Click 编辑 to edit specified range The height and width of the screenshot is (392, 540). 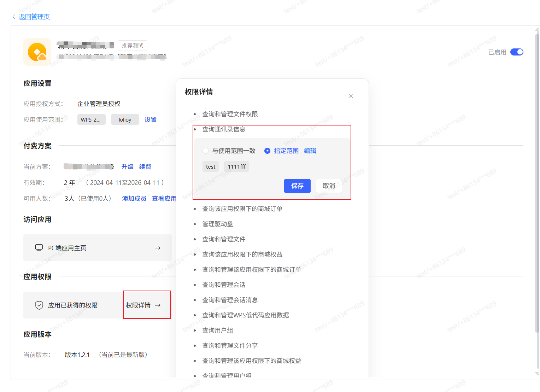point(310,151)
